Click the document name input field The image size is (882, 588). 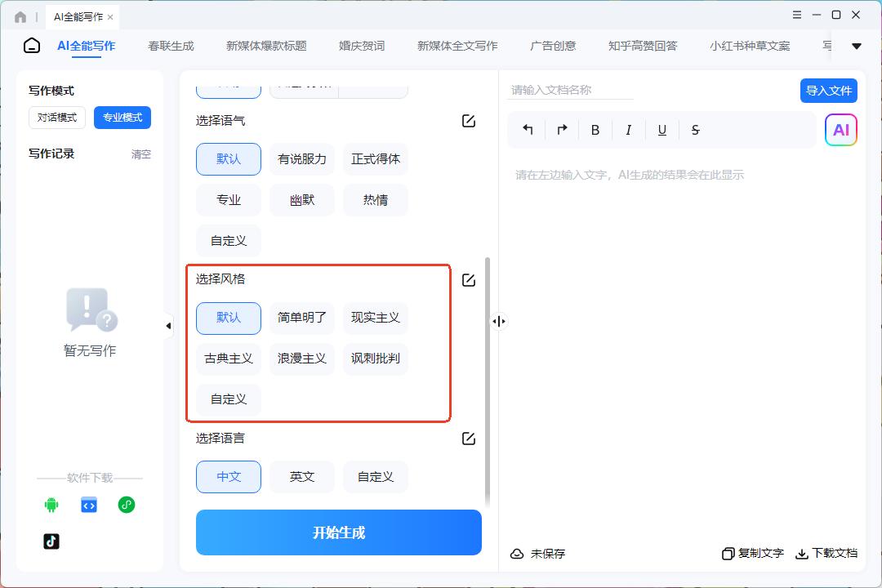click(x=572, y=90)
